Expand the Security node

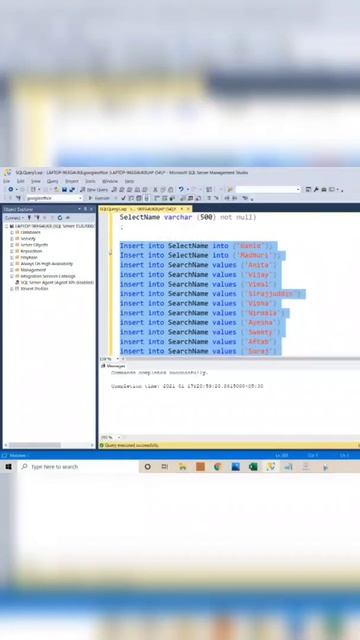click(12, 238)
